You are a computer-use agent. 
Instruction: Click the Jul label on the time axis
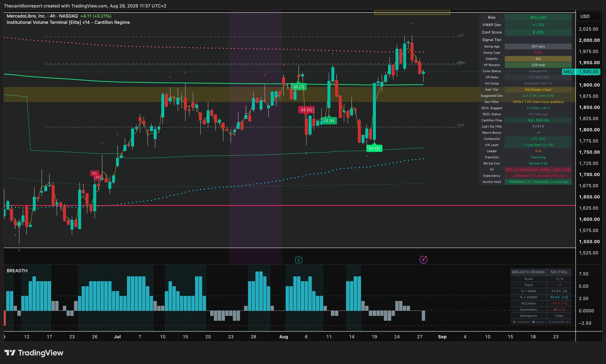[x=117, y=337]
